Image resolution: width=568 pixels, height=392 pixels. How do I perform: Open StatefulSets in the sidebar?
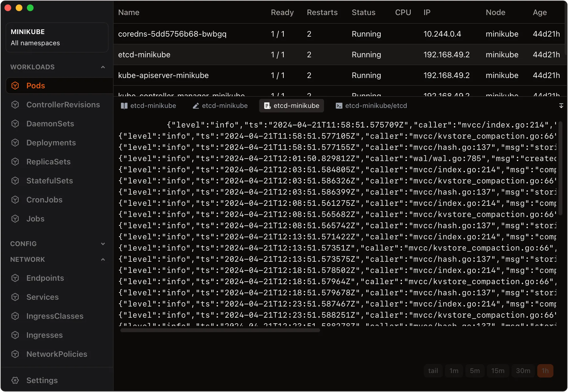(x=50, y=181)
